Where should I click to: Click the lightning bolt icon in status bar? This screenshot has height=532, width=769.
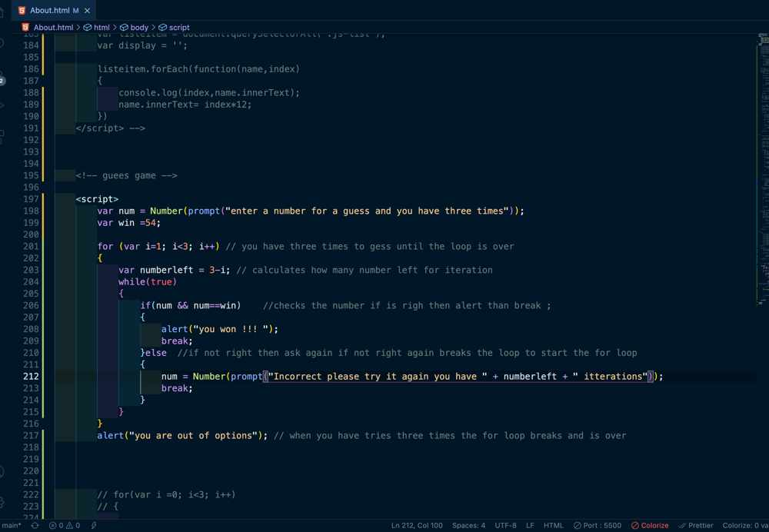(x=94, y=525)
